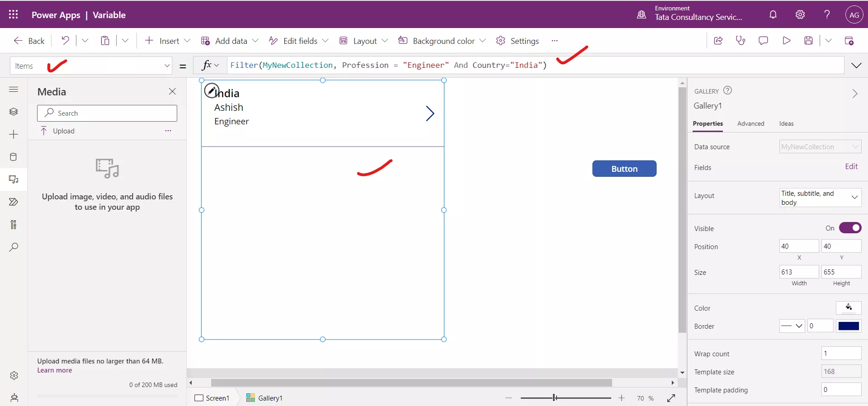Undo the last action

pos(66,41)
